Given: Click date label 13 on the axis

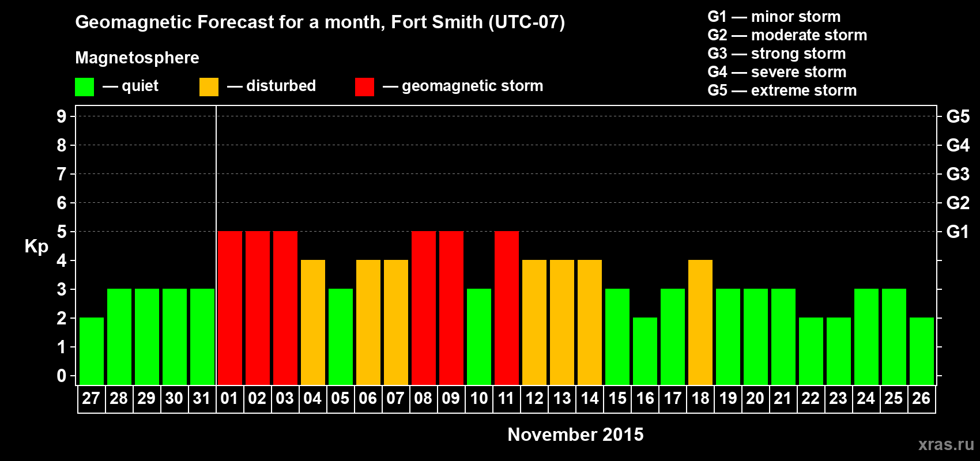Looking at the screenshot, I should [562, 399].
